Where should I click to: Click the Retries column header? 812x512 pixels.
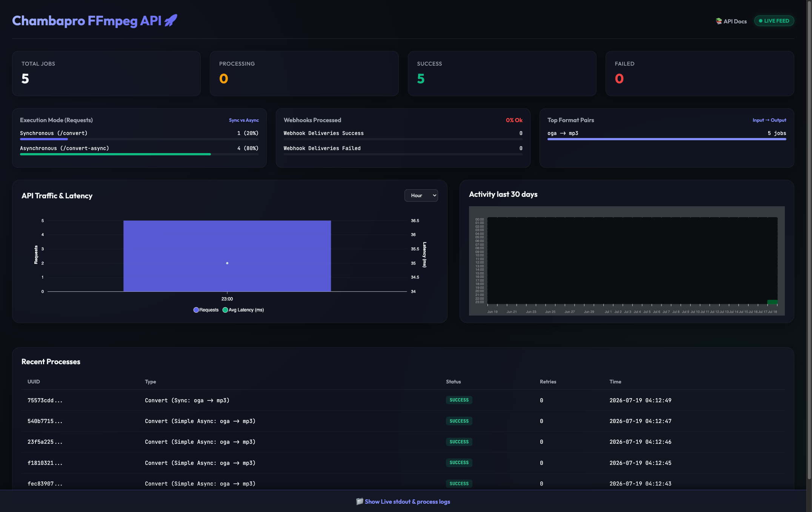[x=548, y=382]
